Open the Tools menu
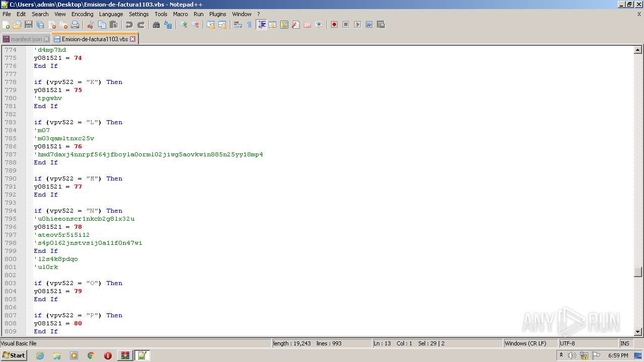 [x=161, y=14]
